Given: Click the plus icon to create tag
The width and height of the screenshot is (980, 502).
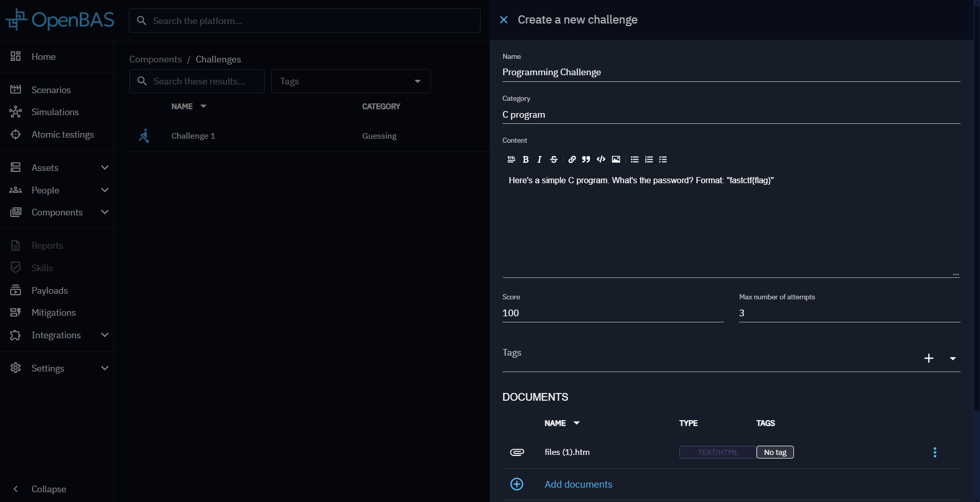Looking at the screenshot, I should point(929,358).
